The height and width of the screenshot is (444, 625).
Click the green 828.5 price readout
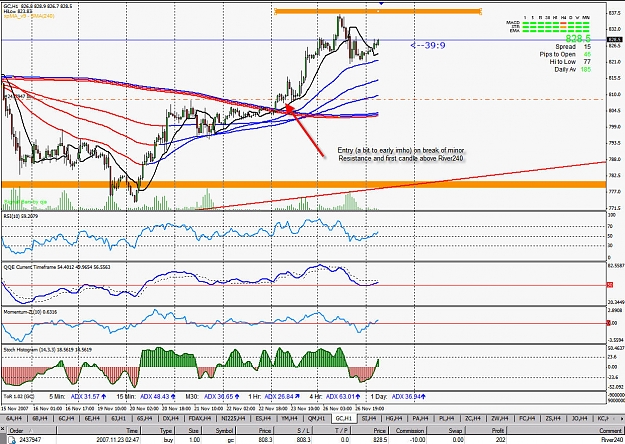point(578,38)
